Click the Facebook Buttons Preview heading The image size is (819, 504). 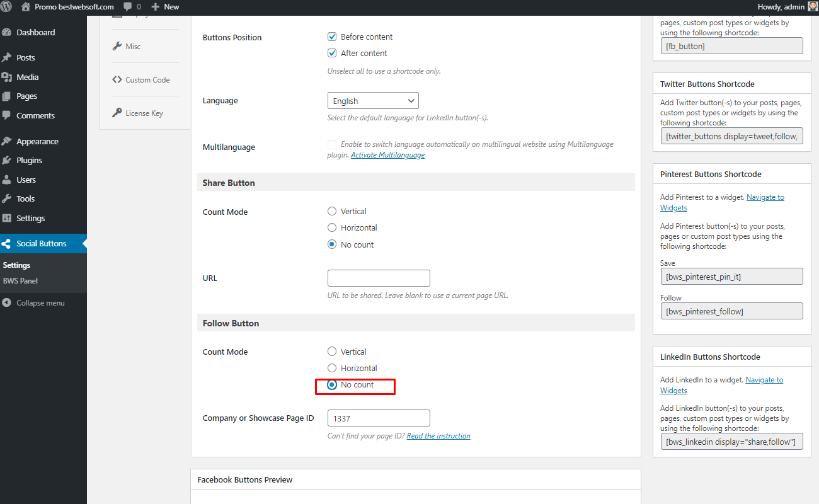tap(245, 479)
